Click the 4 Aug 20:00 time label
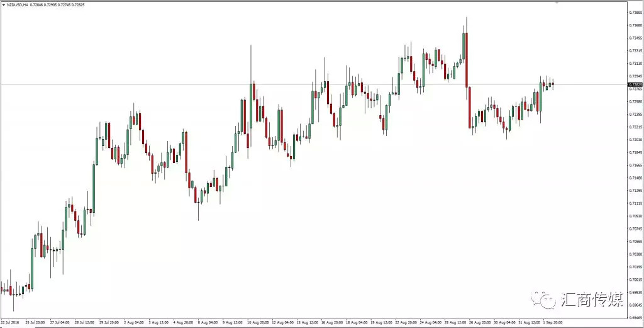 point(182,322)
